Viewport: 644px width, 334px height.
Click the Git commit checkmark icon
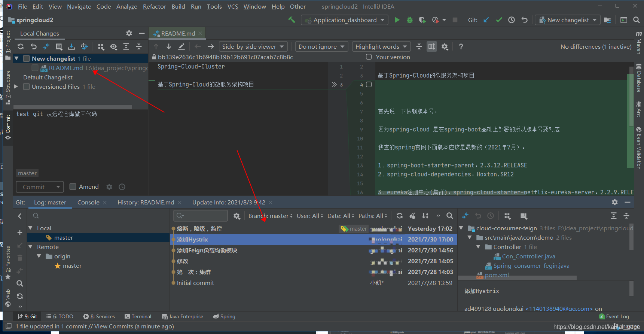pos(499,20)
